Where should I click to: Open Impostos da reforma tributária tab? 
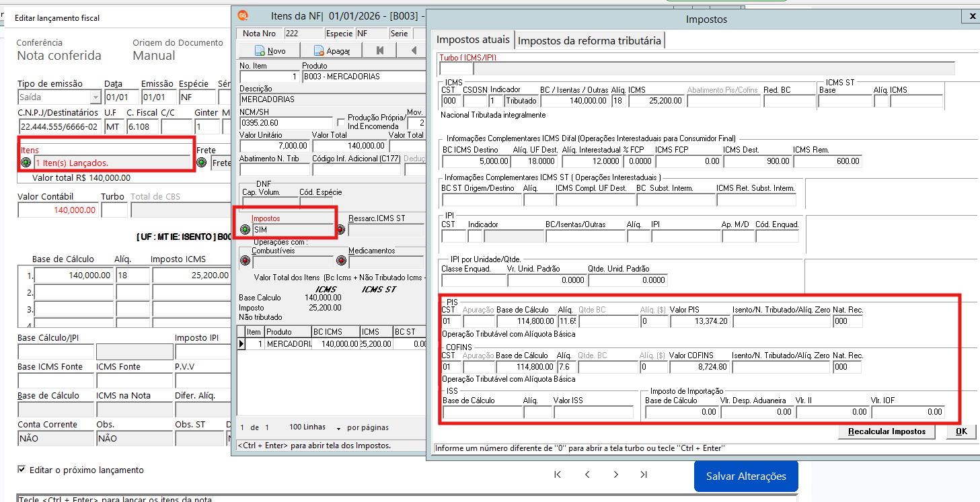(589, 40)
